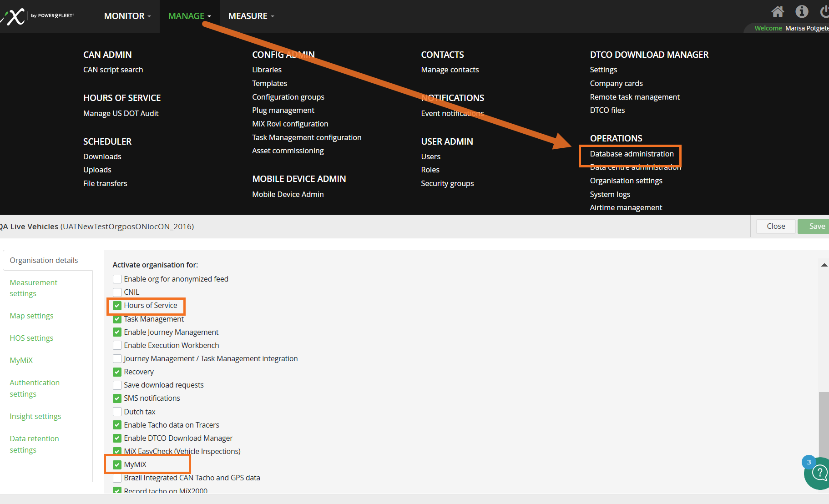
Task: Enable org for anonymized feed checkbox
Action: click(117, 279)
